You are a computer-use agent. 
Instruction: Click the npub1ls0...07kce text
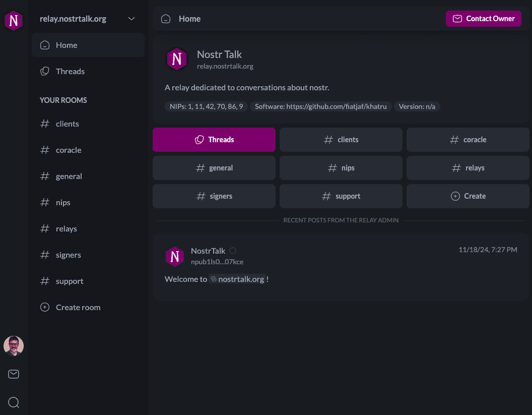(217, 262)
